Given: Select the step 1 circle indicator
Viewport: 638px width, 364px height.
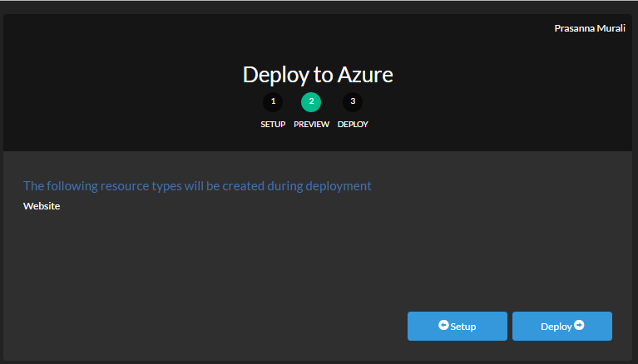Looking at the screenshot, I should [273, 102].
